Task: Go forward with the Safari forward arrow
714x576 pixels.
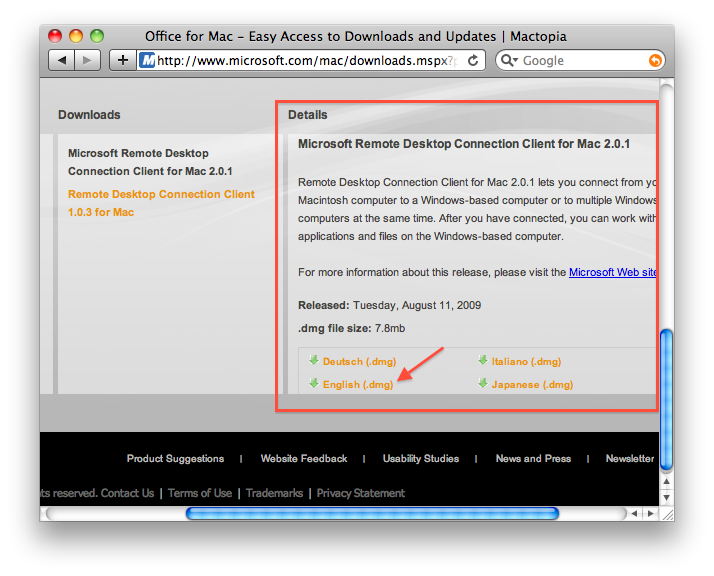Action: pyautogui.click(x=87, y=60)
